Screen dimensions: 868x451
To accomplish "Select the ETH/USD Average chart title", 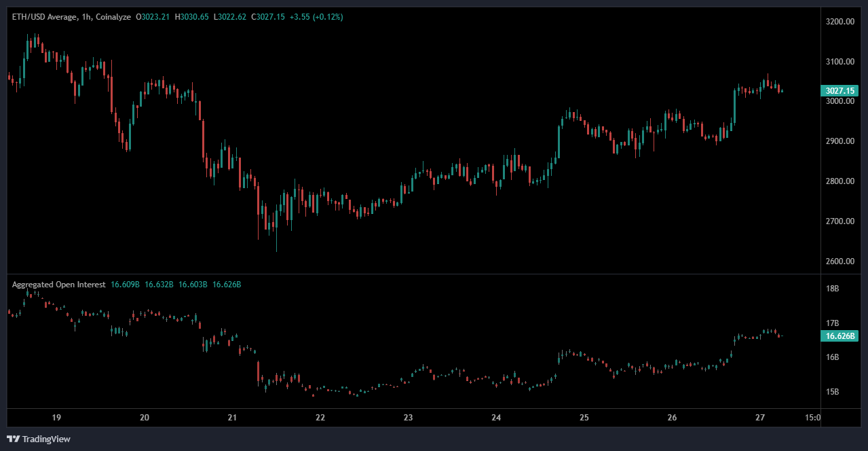I will click(x=42, y=16).
